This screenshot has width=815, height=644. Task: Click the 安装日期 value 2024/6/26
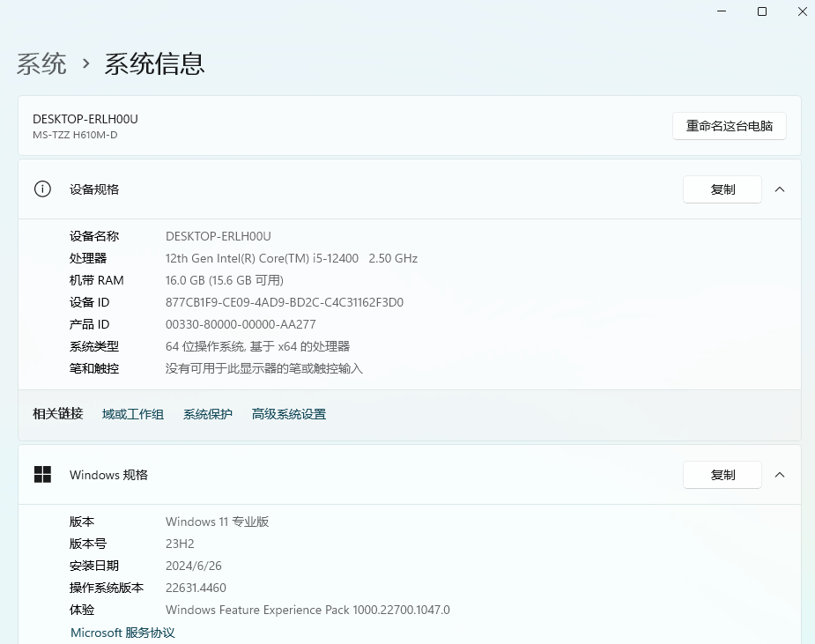pyautogui.click(x=193, y=566)
